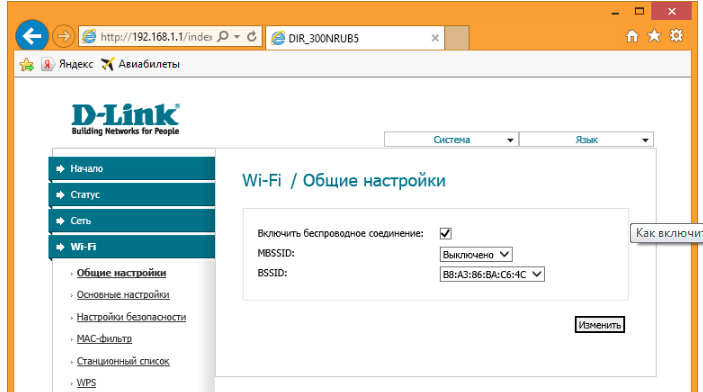Open Favorites star icon in toolbar
This screenshot has width=703, height=392.
click(x=655, y=36)
